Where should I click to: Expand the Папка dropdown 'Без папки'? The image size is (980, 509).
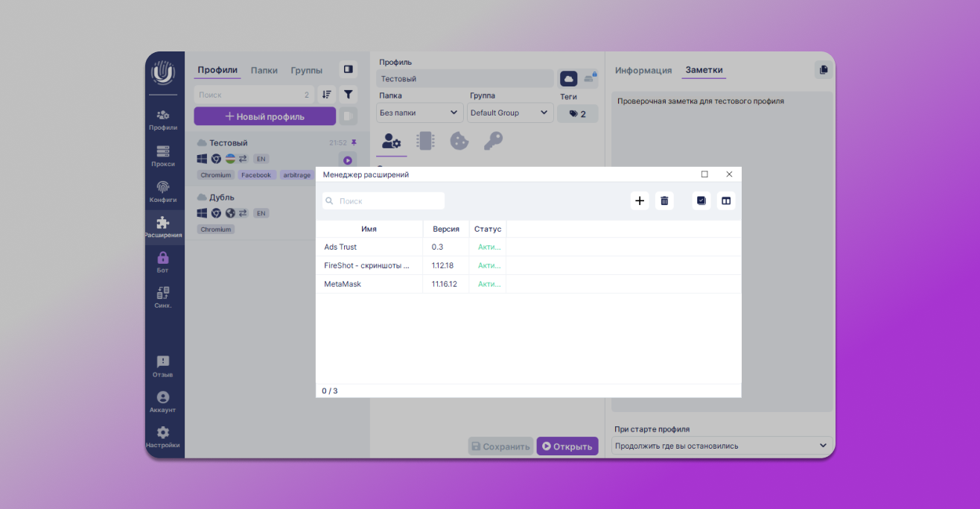[x=420, y=113]
